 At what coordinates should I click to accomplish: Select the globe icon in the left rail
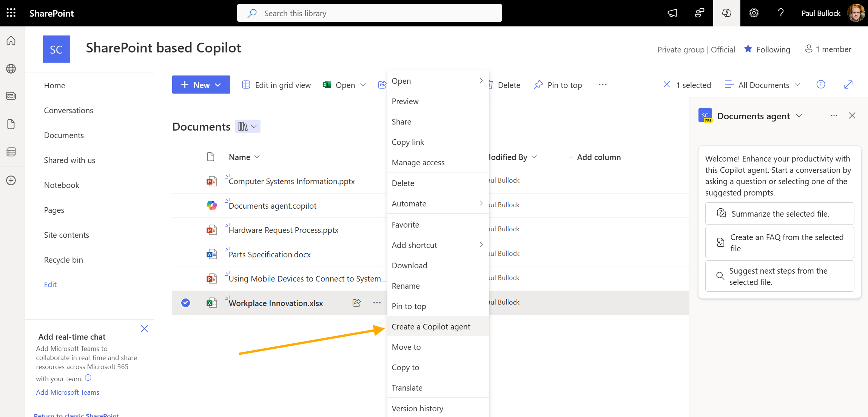point(11,69)
